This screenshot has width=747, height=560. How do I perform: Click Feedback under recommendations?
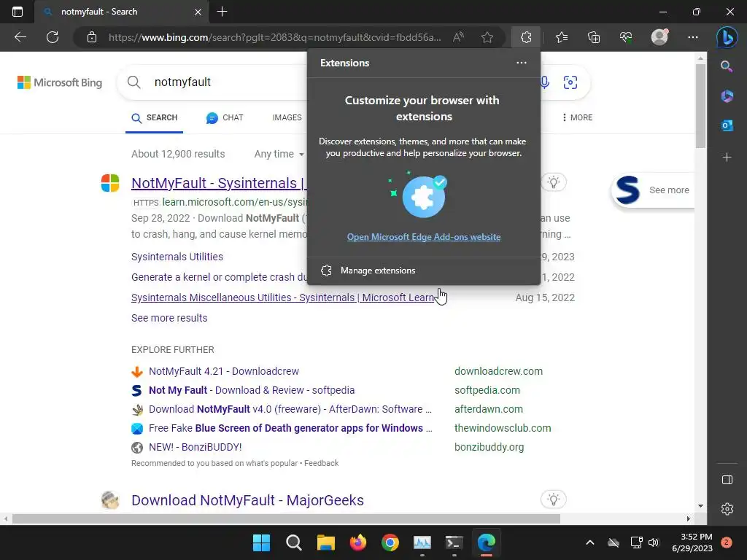pos(321,463)
